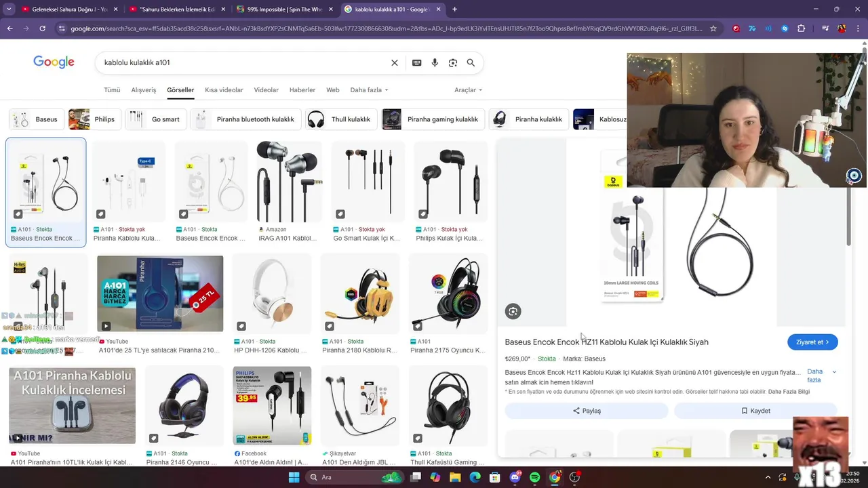Click the Kaydet save button
Image resolution: width=868 pixels, height=488 pixels.
point(755,411)
